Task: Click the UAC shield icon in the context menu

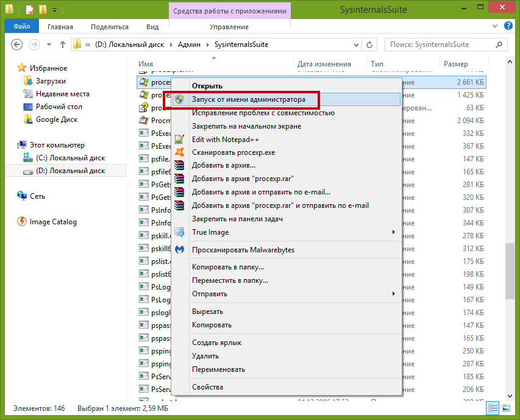Action: [179, 99]
